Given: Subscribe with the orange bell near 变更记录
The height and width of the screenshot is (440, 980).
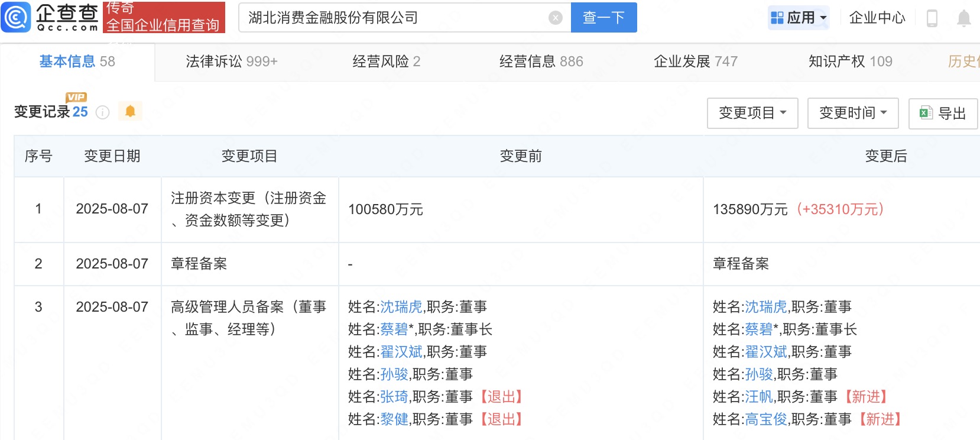Looking at the screenshot, I should click(x=130, y=111).
